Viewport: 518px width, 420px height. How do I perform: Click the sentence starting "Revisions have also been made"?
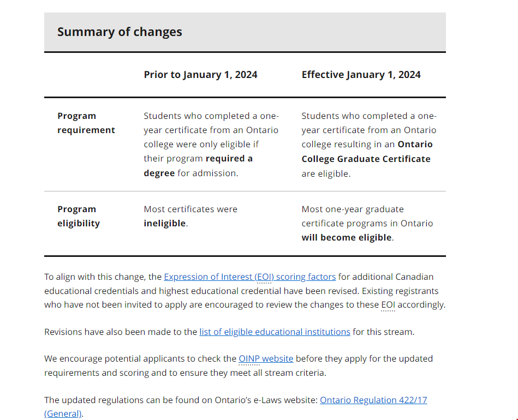pos(120,332)
